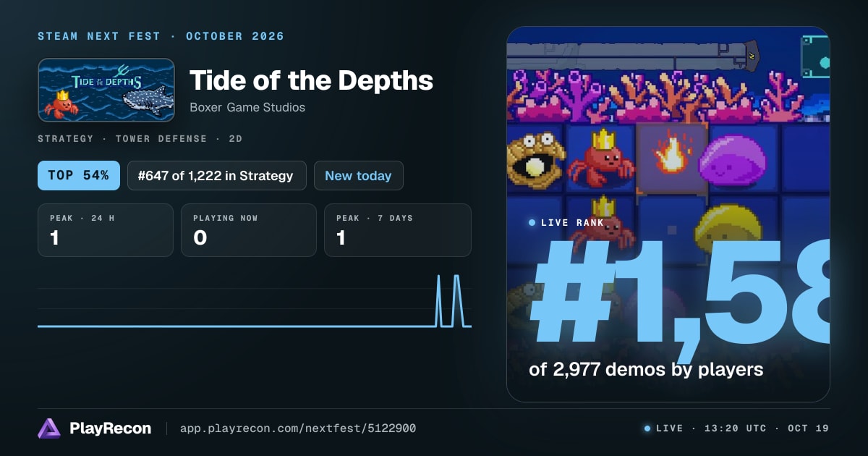Image resolution: width=868 pixels, height=456 pixels.
Task: Select the Playing Now stat card
Action: [x=249, y=230]
